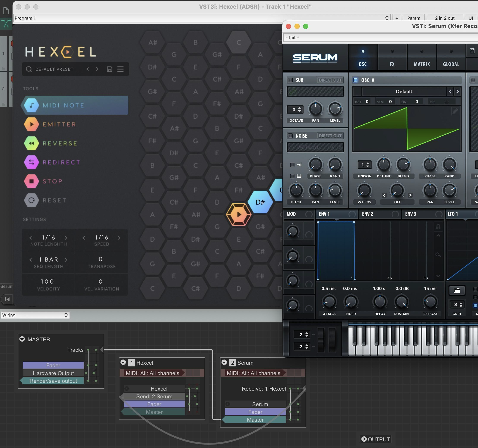
Task: Open Serum GLOBAL tab
Action: tap(451, 58)
